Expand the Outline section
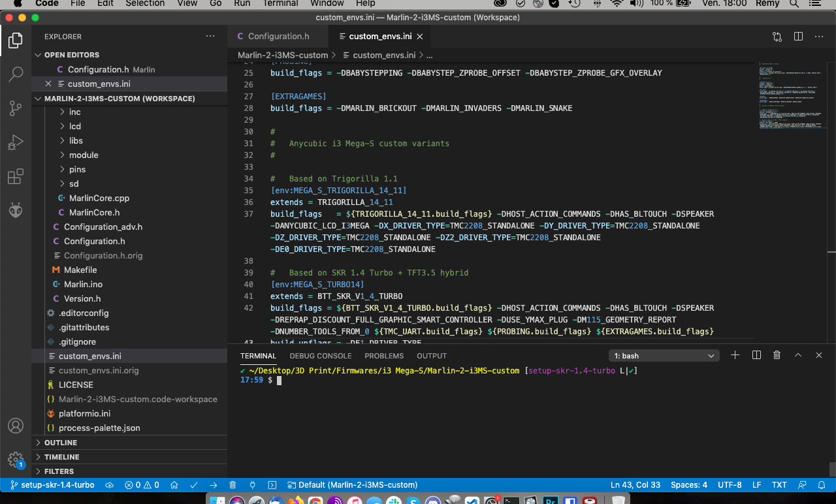The height and width of the screenshot is (504, 836). click(129, 443)
